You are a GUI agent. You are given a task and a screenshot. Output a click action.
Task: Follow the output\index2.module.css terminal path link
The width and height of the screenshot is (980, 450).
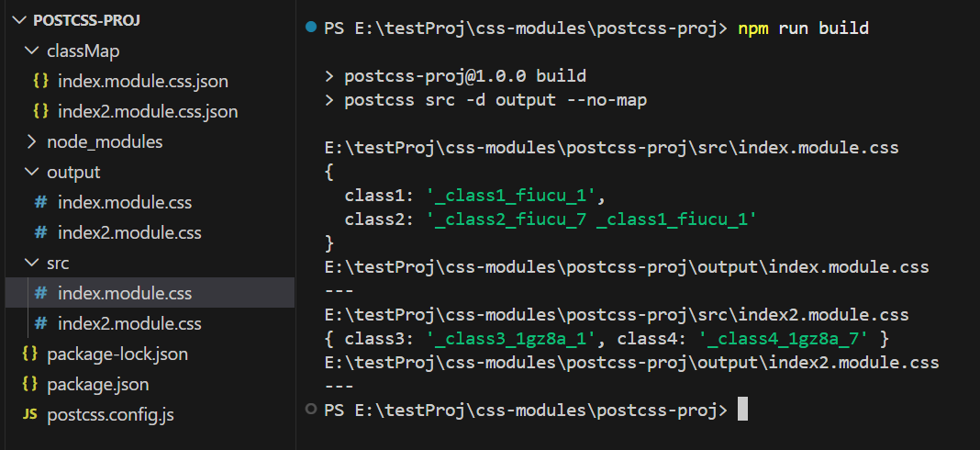(x=631, y=363)
